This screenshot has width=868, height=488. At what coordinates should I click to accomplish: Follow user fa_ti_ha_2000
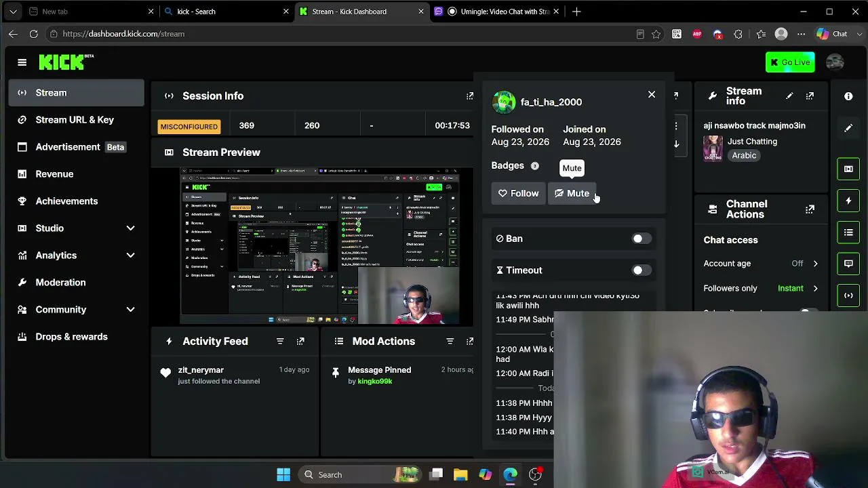pos(518,194)
